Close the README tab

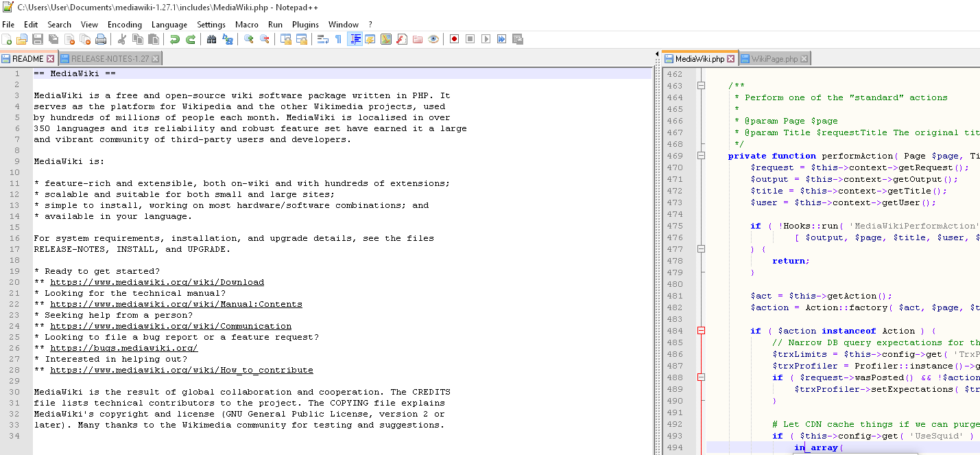coord(50,59)
